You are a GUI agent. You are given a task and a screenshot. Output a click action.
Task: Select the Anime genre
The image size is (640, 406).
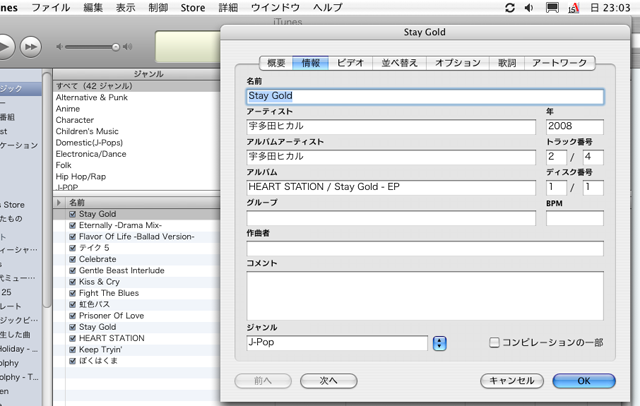pyautogui.click(x=136, y=109)
